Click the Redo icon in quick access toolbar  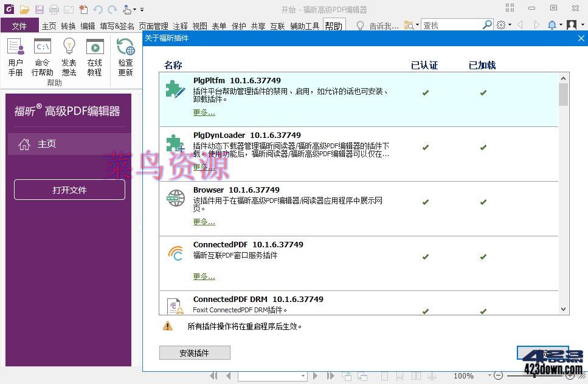tap(113, 9)
